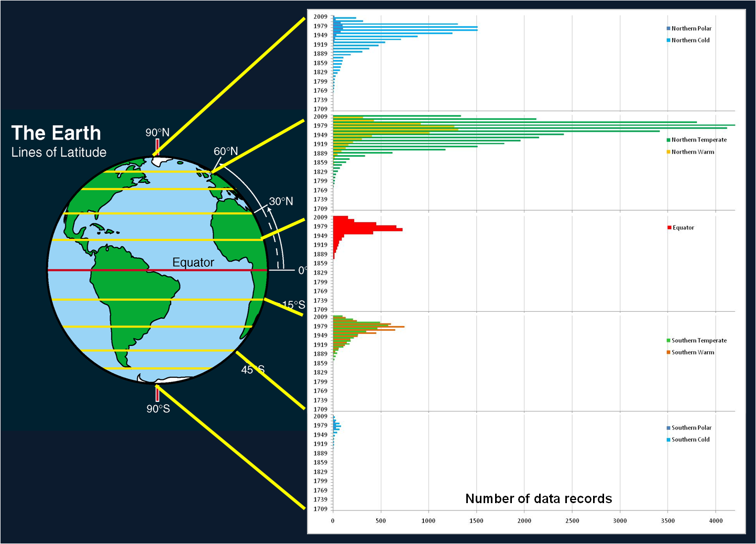
Task: Click the "The Earth" title text
Action: click(56, 133)
